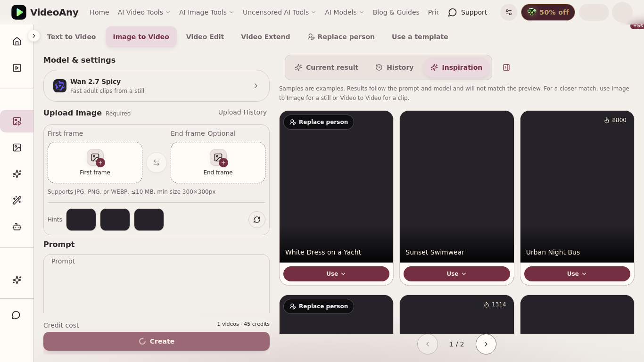This screenshot has width=644, height=362.
Task: Show the History tab
Action: pos(395,67)
